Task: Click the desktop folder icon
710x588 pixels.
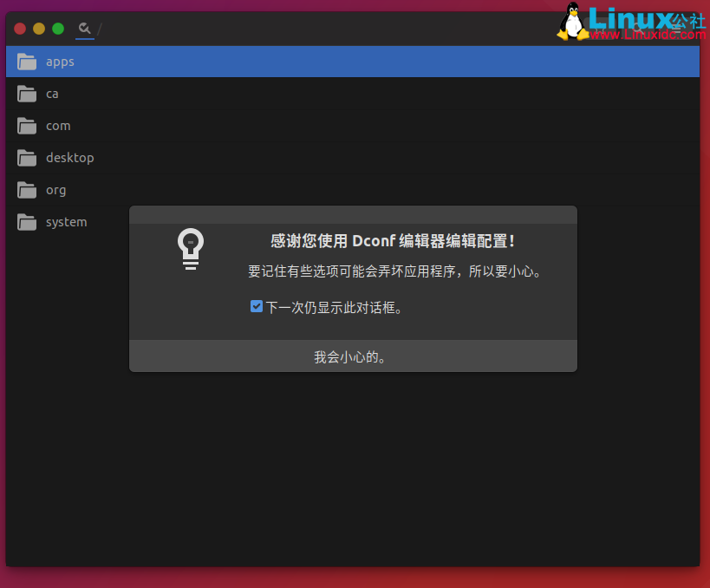Action: pos(27,158)
